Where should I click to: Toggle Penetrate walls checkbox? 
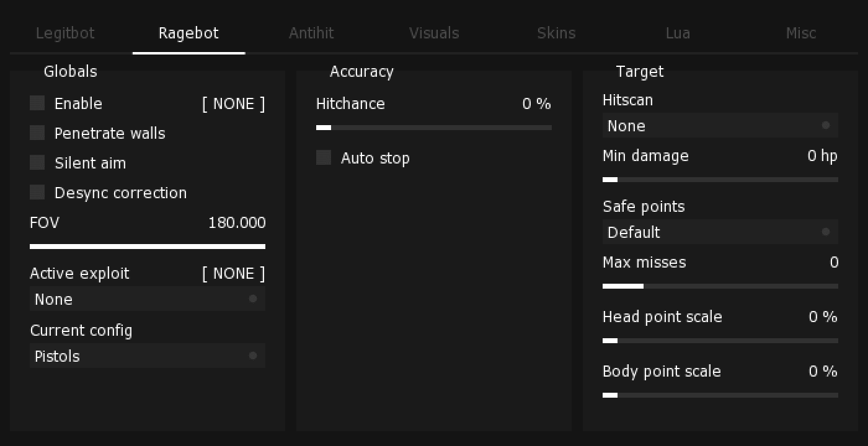click(37, 133)
